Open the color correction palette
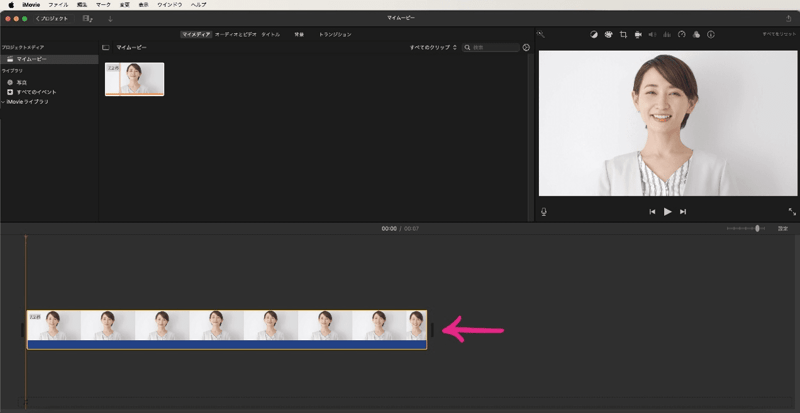The width and height of the screenshot is (800, 413). click(607, 34)
